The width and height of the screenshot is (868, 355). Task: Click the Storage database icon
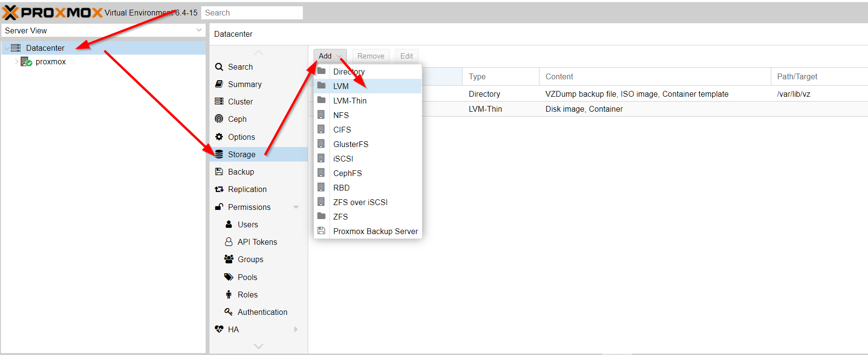pos(219,154)
